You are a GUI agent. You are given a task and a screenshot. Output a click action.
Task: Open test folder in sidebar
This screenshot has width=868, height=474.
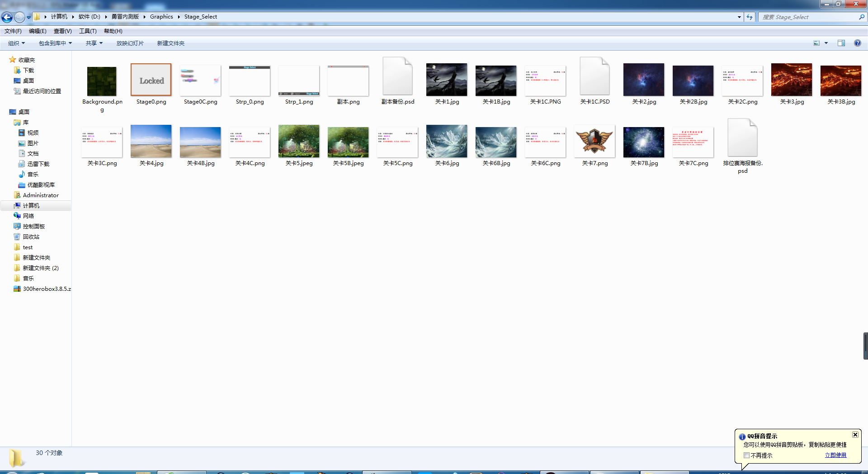24,247
